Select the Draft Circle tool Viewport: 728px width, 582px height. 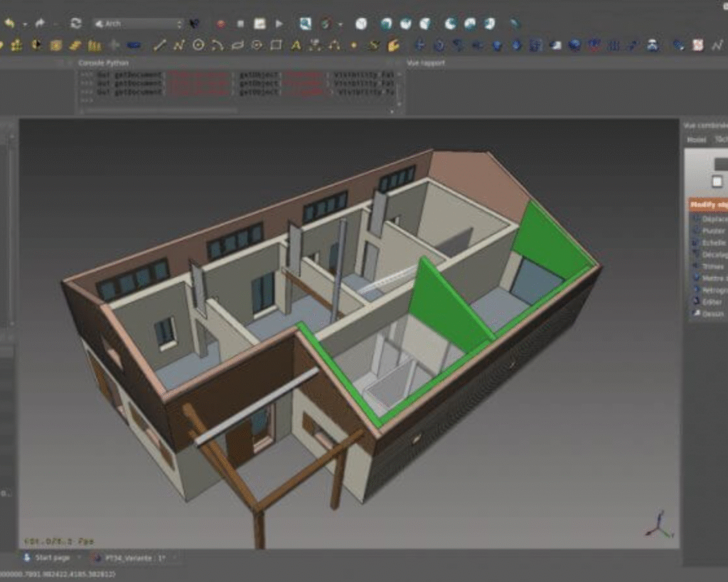[198, 45]
